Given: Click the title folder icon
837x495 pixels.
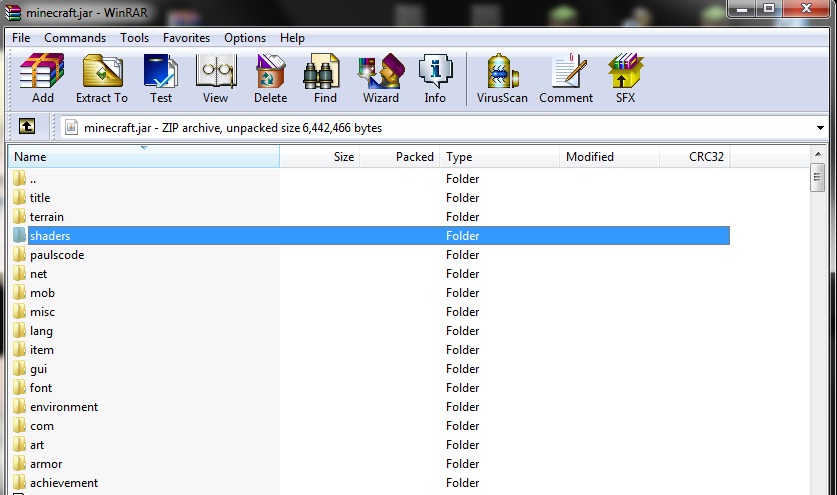Looking at the screenshot, I should (x=19, y=198).
